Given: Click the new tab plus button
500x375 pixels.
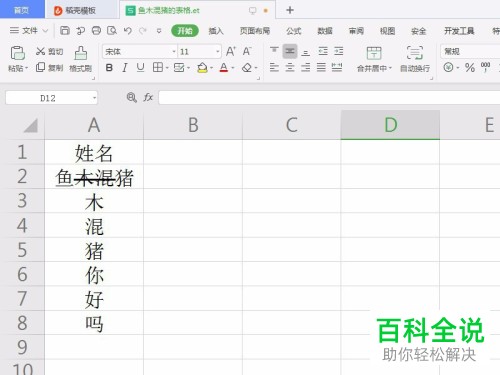Looking at the screenshot, I should point(290,10).
